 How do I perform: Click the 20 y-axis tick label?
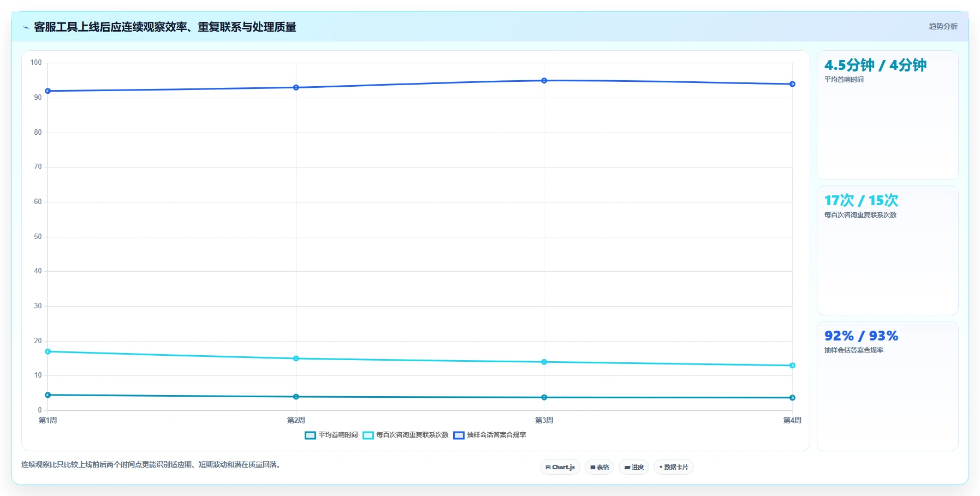click(38, 341)
